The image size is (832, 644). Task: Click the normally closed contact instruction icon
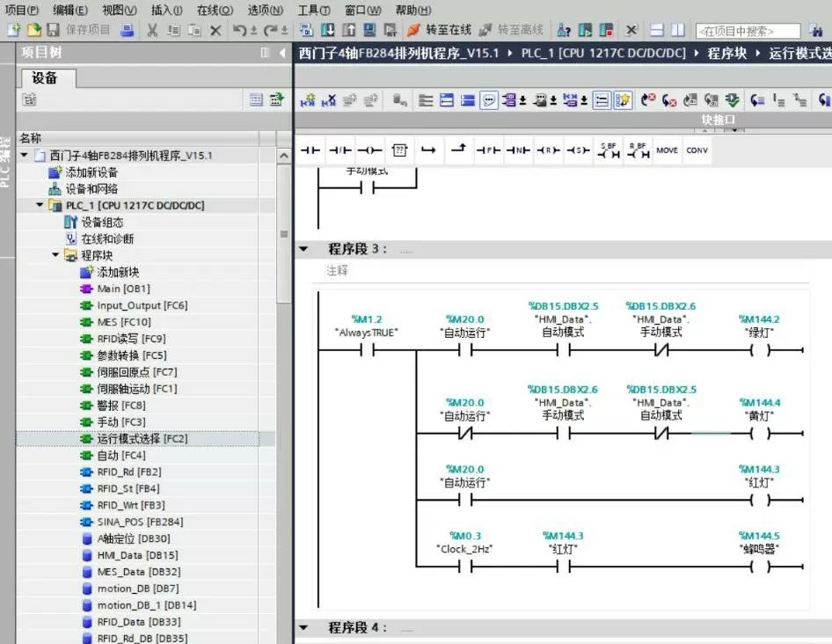tap(340, 150)
